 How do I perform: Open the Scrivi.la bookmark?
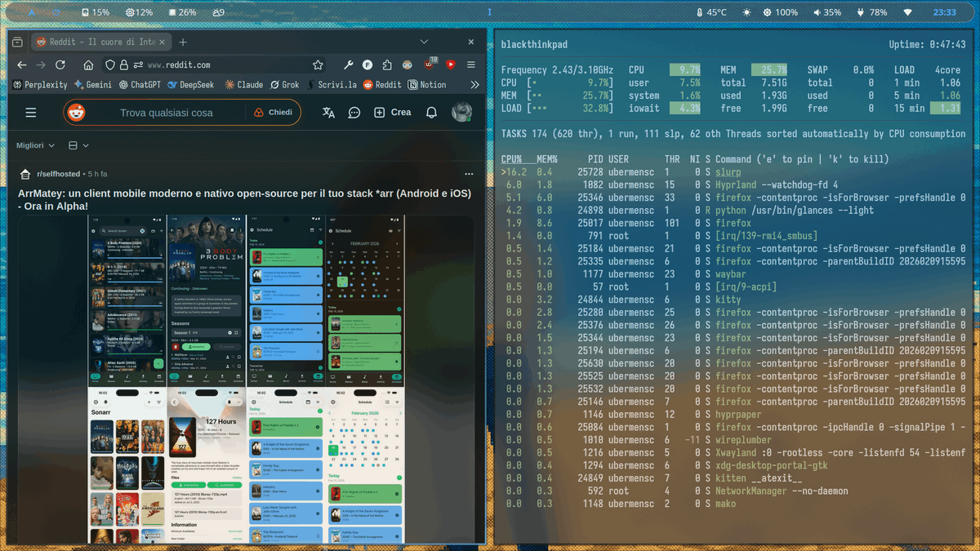tap(331, 85)
